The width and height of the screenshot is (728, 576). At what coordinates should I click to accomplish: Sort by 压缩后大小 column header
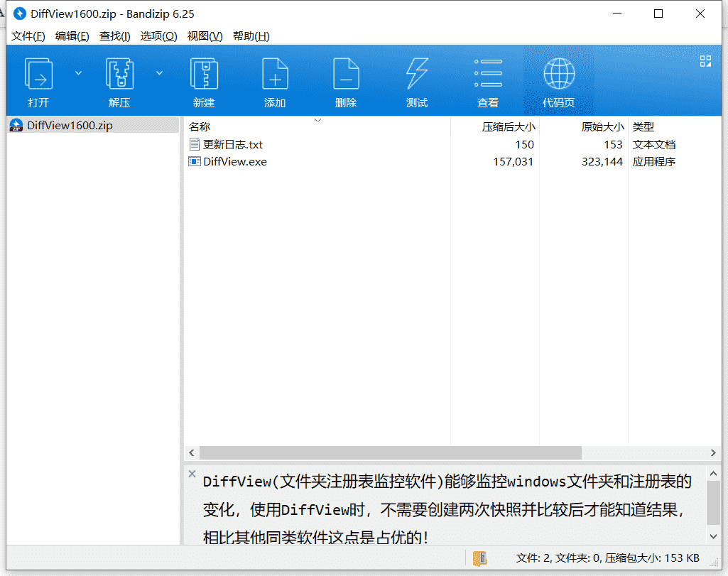tap(495, 126)
